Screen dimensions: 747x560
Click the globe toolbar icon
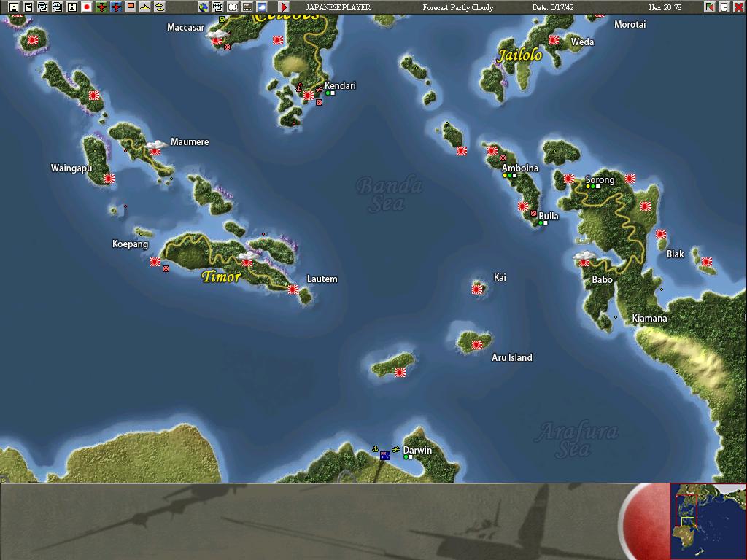[x=204, y=7]
